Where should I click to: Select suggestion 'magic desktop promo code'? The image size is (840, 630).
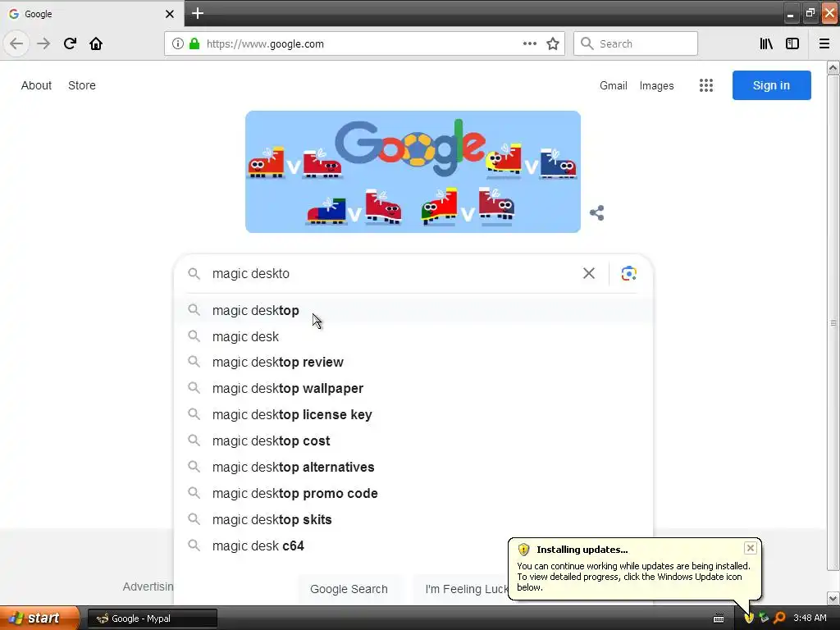pyautogui.click(x=413, y=493)
